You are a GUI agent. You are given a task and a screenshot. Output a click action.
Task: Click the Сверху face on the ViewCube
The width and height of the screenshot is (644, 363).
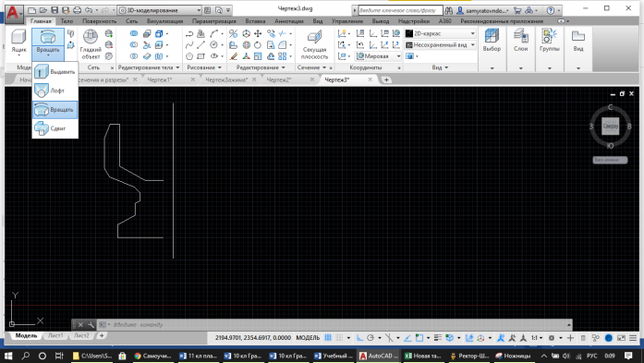611,126
